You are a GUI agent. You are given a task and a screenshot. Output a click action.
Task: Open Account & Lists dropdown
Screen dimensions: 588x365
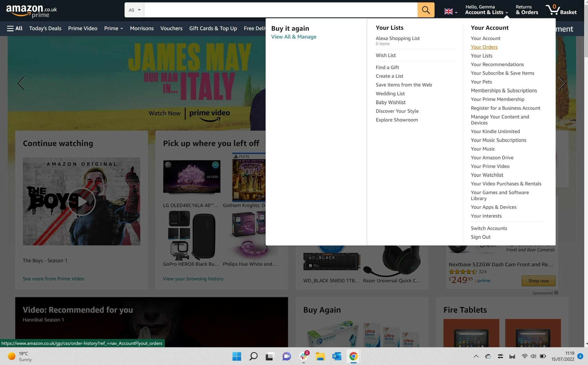(x=486, y=10)
